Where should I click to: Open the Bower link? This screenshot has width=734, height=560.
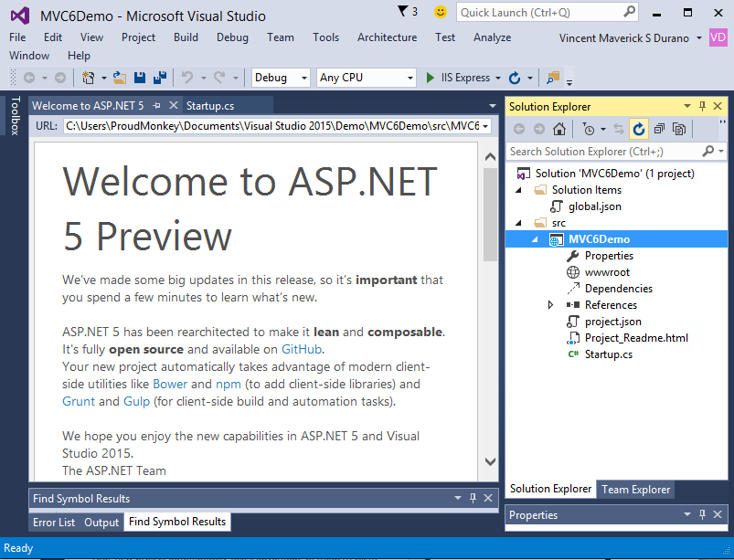point(170,384)
